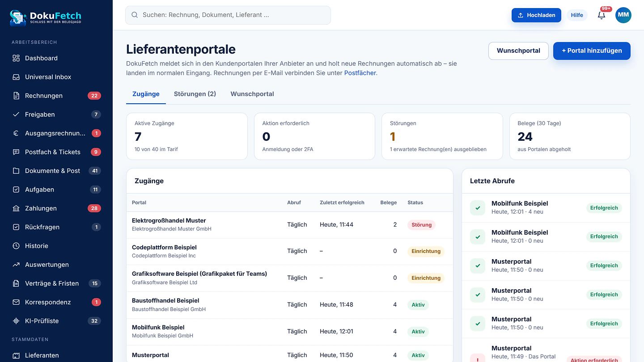Click the Belege (30 Tage) card
The height and width of the screenshot is (362, 644).
point(570,136)
